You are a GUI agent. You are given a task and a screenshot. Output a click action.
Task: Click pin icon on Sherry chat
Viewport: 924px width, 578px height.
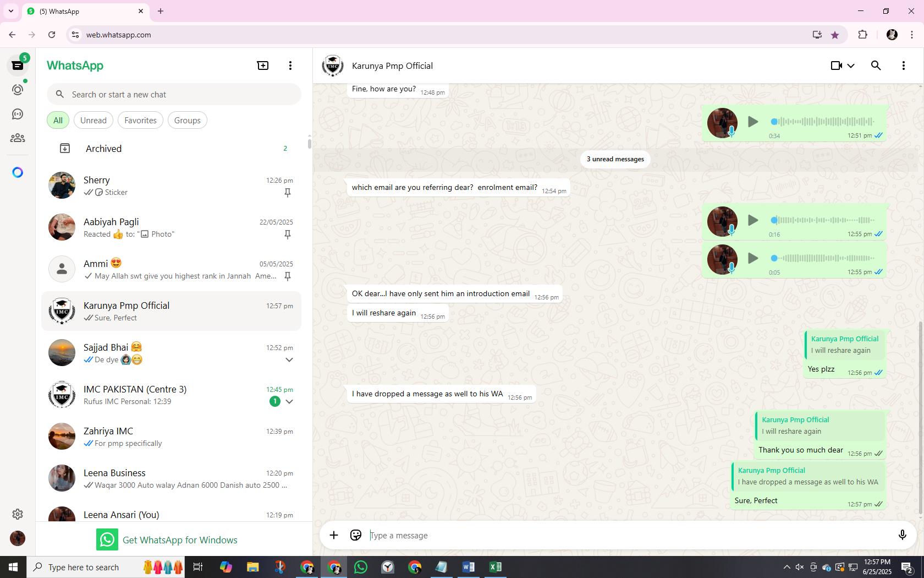(287, 193)
